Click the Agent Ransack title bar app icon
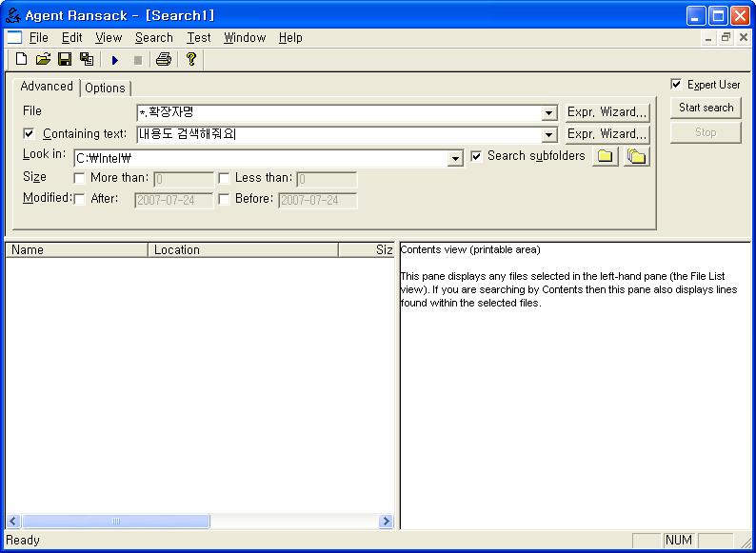The height and width of the screenshot is (553, 756). [x=12, y=15]
